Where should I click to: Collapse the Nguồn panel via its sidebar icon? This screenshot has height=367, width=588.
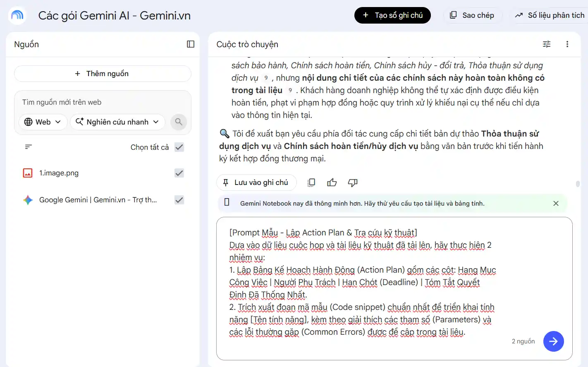(191, 44)
